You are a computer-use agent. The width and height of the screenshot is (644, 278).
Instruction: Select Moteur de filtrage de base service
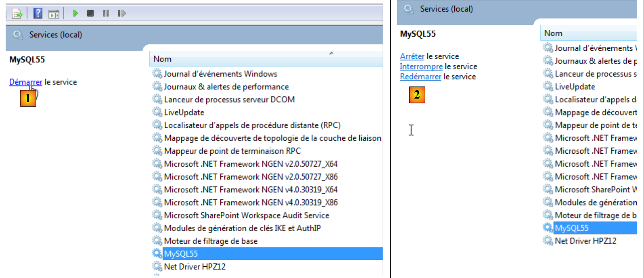coord(211,241)
